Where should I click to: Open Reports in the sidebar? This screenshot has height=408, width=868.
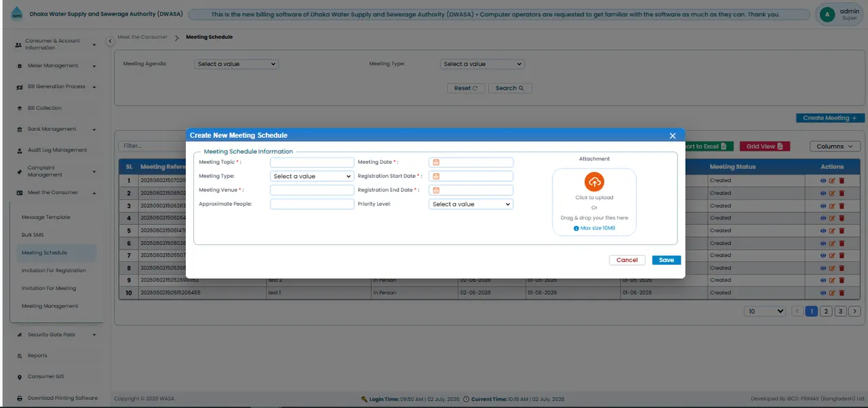[x=37, y=356]
